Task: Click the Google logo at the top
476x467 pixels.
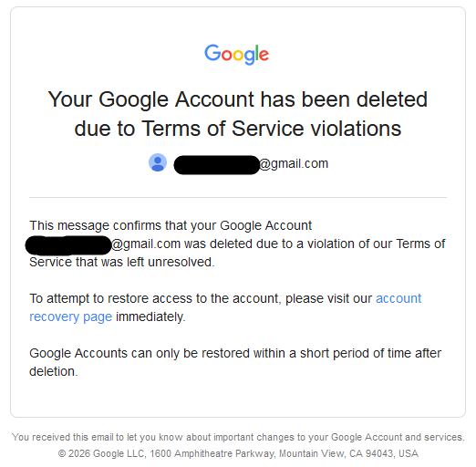Action: point(236,54)
